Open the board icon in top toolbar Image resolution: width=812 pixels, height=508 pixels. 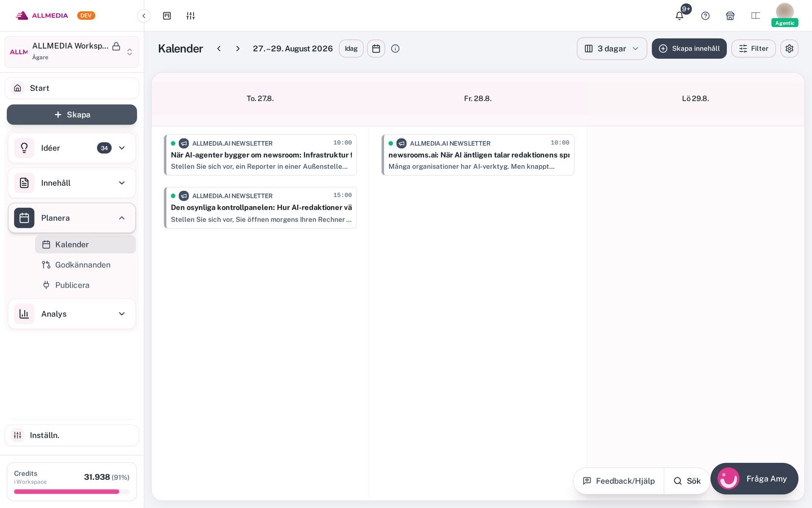167,16
